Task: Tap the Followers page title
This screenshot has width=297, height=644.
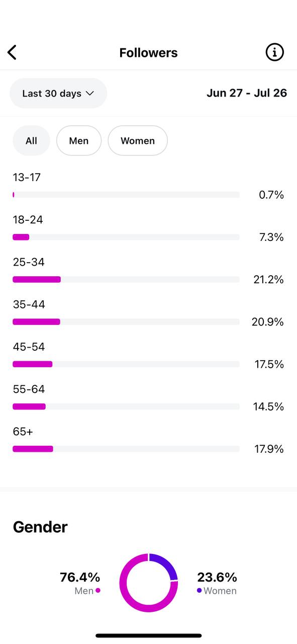Action: coord(148,52)
